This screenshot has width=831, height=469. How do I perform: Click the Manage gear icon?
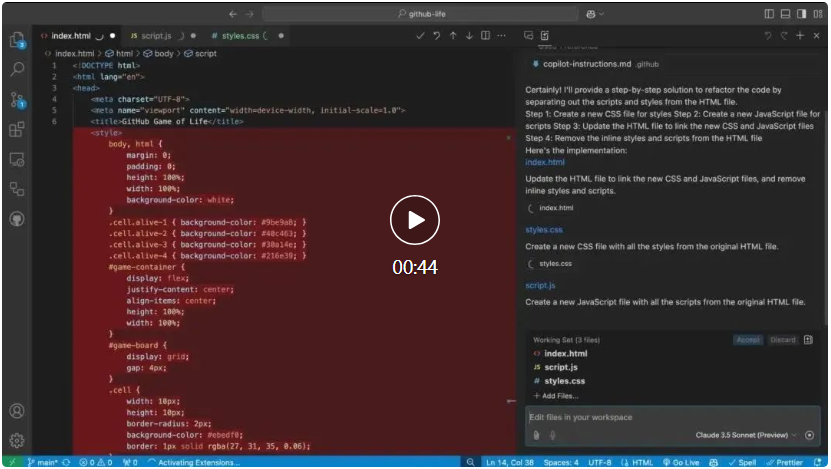17,440
